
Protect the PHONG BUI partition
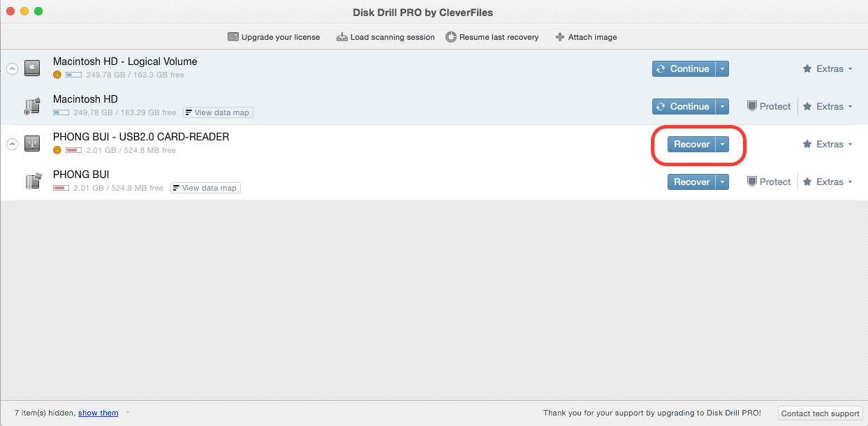(769, 182)
